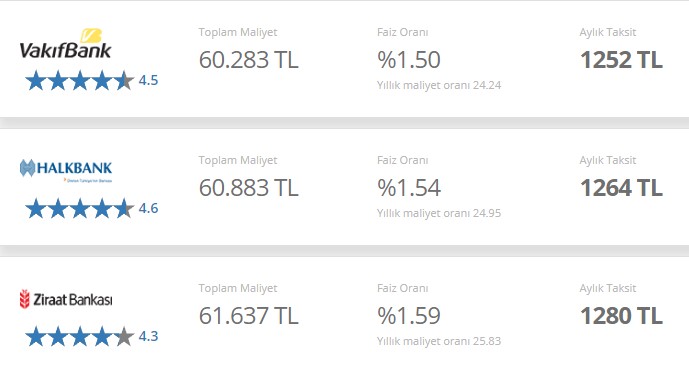This screenshot has width=689, height=369.
Task: Open the Halkbank logo
Action: 66,170
